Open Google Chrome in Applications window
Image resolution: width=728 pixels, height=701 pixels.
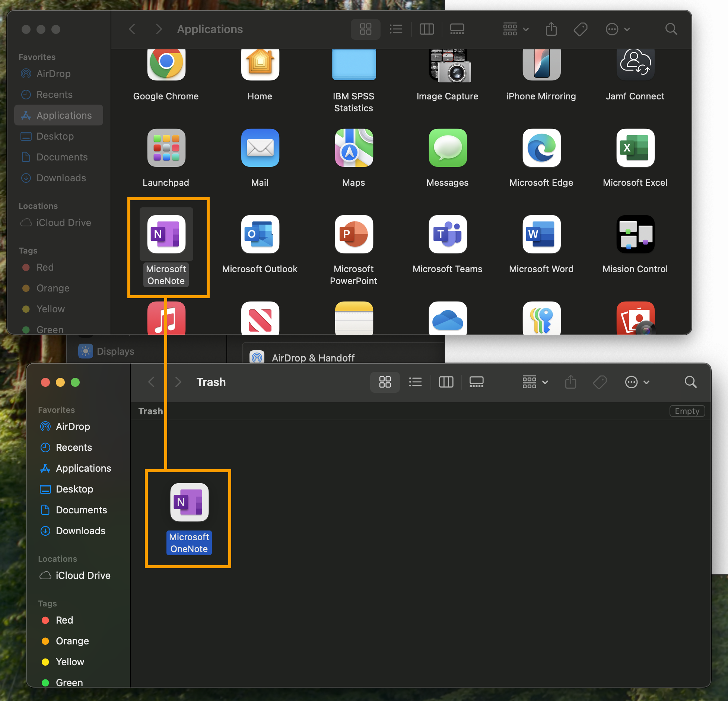pos(166,64)
